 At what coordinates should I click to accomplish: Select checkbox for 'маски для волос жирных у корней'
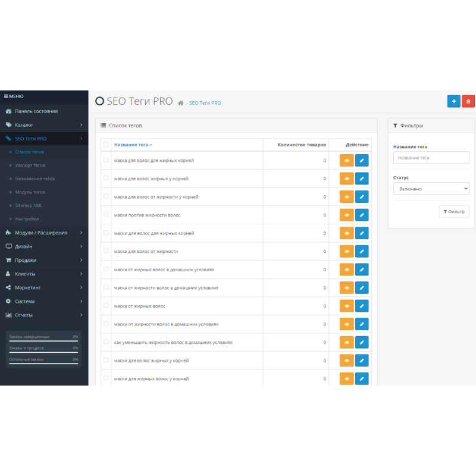tap(106, 360)
